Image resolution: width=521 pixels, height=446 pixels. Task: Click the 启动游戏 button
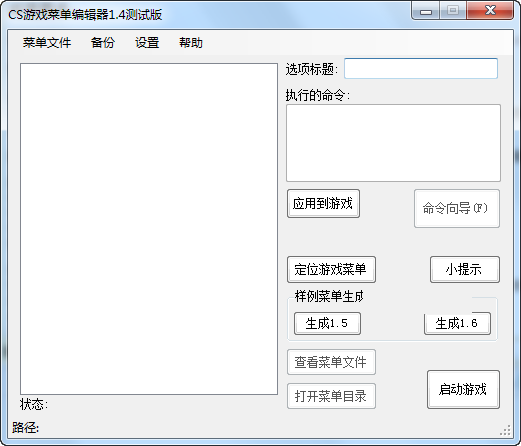click(463, 390)
